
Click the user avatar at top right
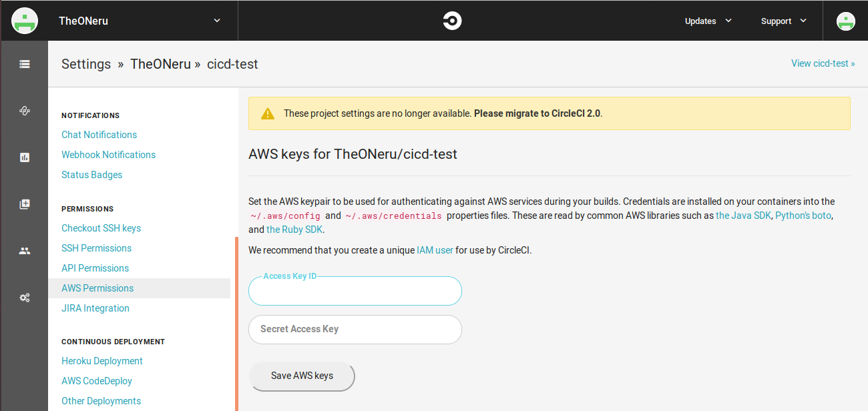tap(846, 21)
